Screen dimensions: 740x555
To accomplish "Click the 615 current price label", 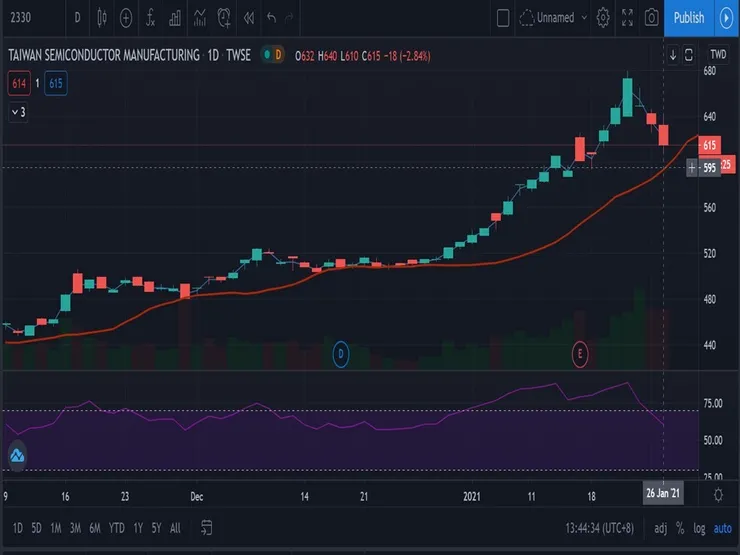I will (709, 145).
